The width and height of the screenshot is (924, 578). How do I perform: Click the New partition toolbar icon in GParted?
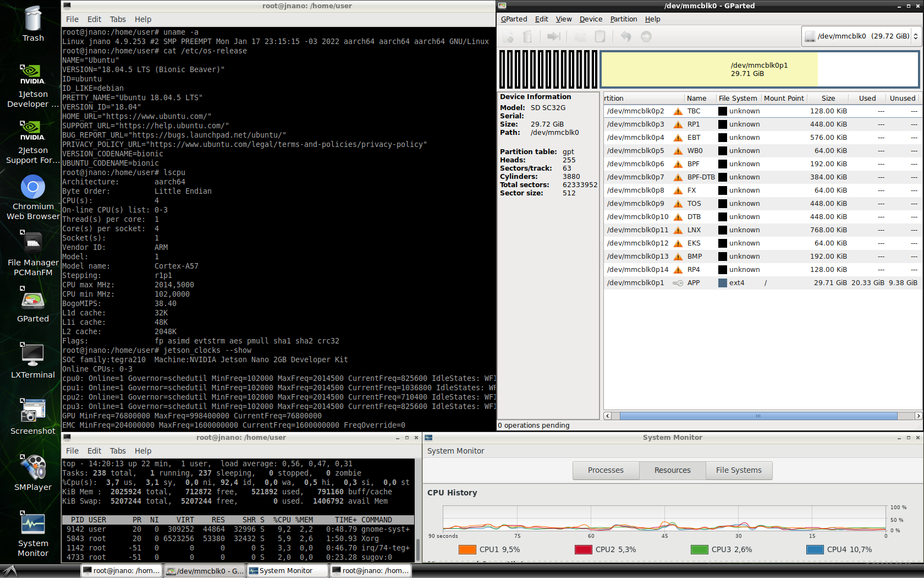(x=509, y=37)
